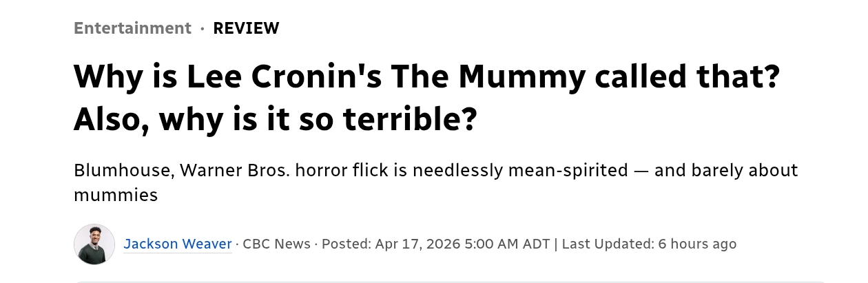This screenshot has width=868, height=283.
Task: Click Jackson Weaver's author avatar photo
Action: 94,244
